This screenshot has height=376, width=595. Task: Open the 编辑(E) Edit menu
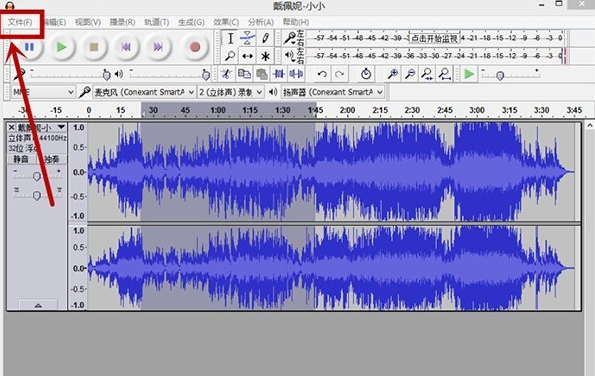(55, 22)
